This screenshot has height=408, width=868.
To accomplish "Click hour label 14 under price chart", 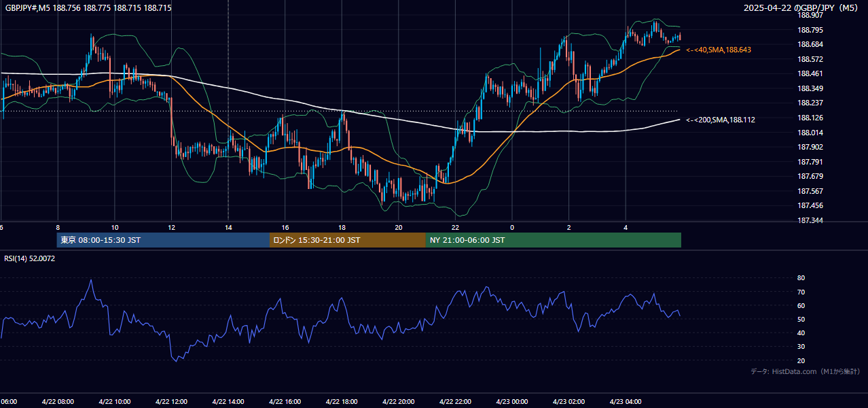I will click(228, 227).
